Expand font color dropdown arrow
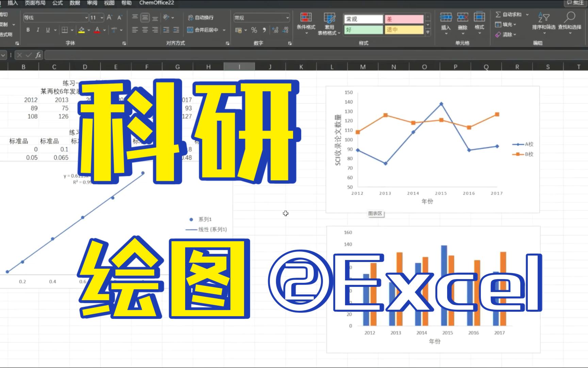 tap(104, 30)
